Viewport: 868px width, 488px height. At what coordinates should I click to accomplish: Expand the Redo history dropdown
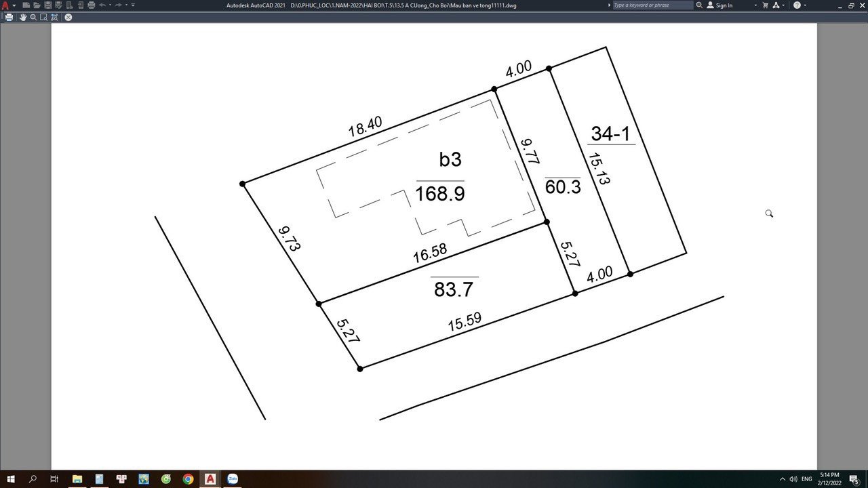pyautogui.click(x=126, y=5)
